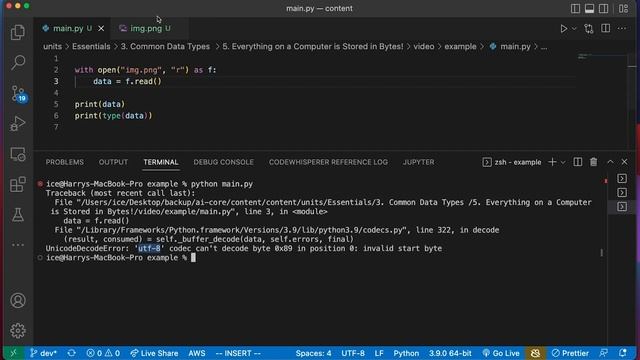Open the run options dropdown arrow

(x=574, y=29)
